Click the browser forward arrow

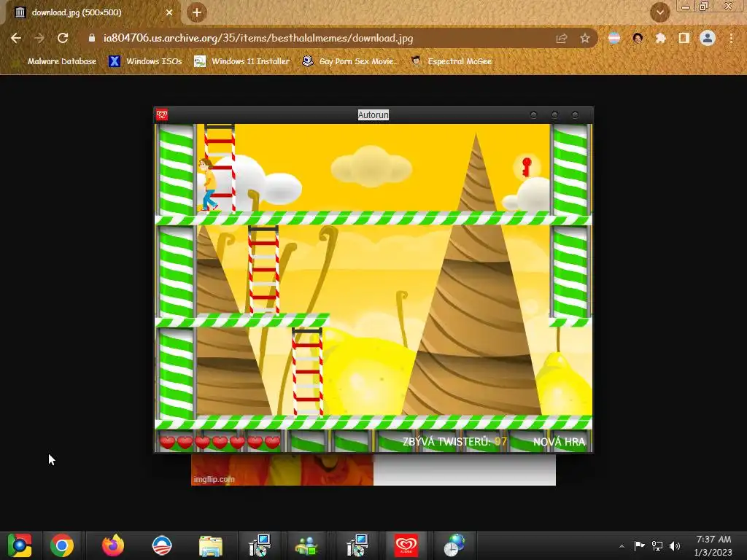pos(39,38)
